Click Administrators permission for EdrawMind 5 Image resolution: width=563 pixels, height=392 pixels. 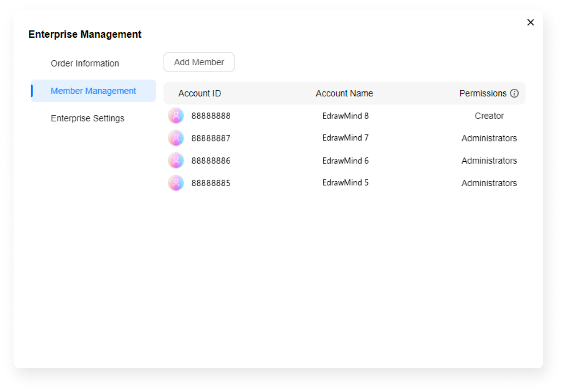click(489, 183)
